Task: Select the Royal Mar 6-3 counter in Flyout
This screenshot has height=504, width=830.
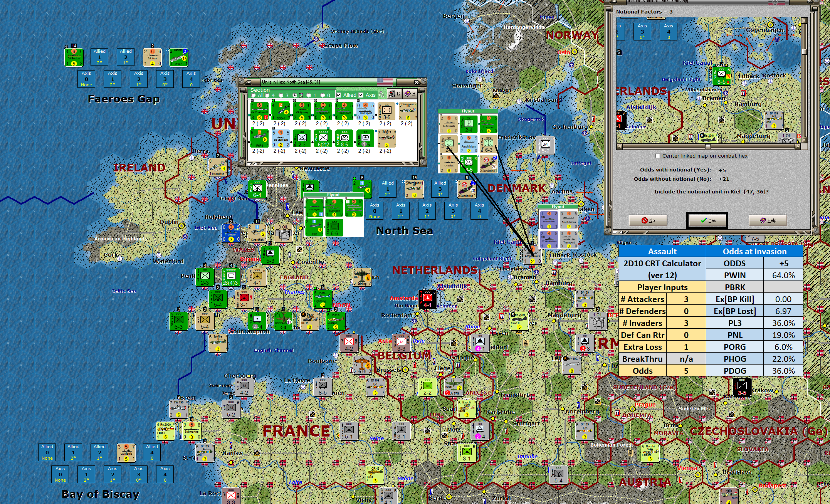Action: pyautogui.click(x=489, y=144)
